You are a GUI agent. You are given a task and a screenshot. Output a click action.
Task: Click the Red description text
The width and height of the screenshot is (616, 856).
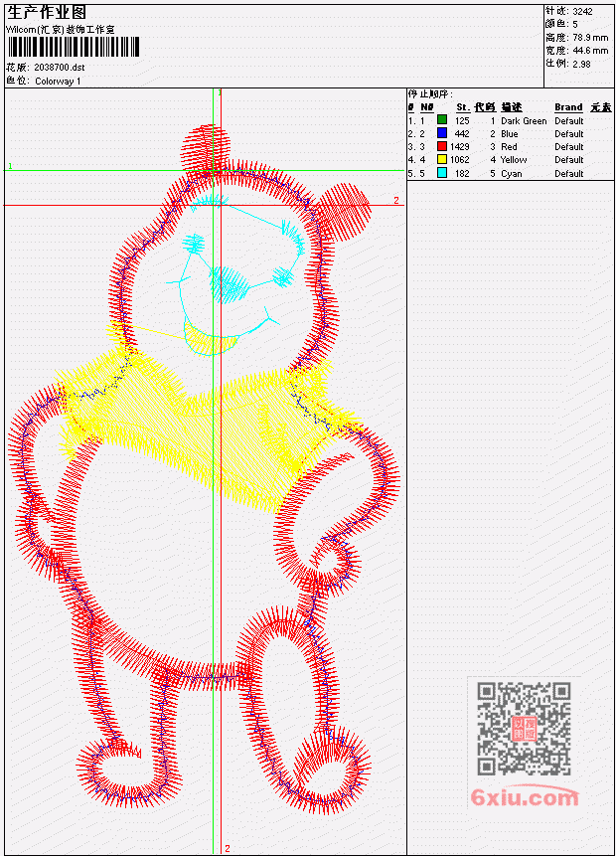pyautogui.click(x=509, y=147)
